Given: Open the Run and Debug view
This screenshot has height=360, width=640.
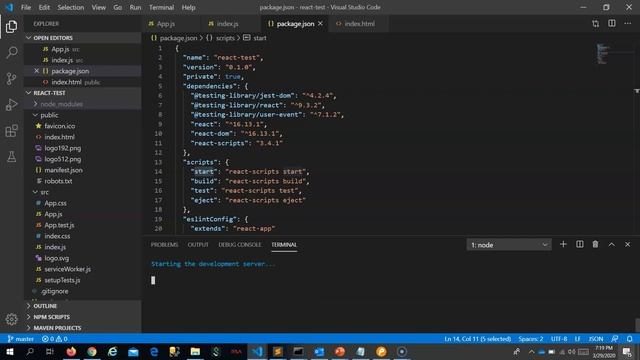Looking at the screenshot, I should (11, 104).
